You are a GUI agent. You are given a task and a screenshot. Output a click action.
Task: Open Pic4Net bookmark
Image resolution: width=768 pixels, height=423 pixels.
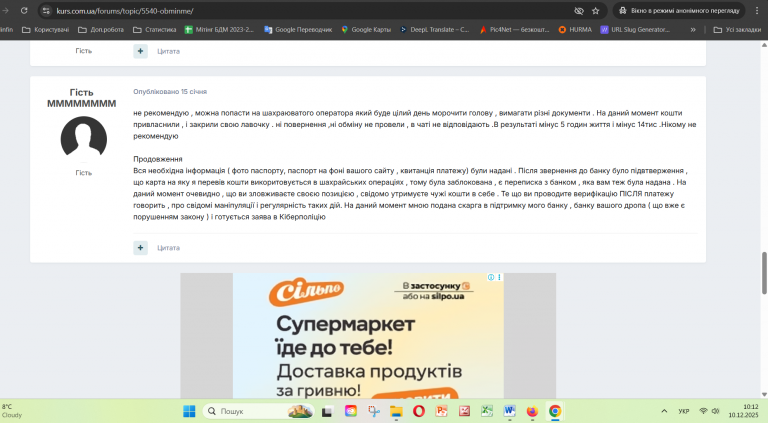point(514,29)
